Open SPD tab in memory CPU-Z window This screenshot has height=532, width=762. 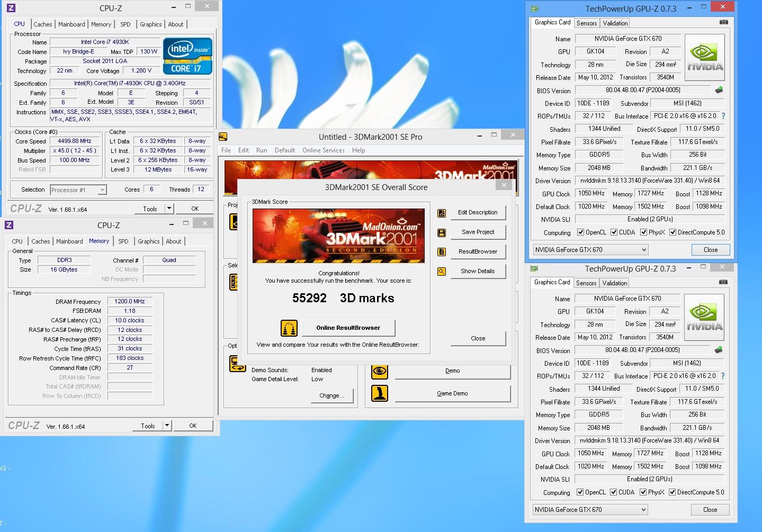123,241
